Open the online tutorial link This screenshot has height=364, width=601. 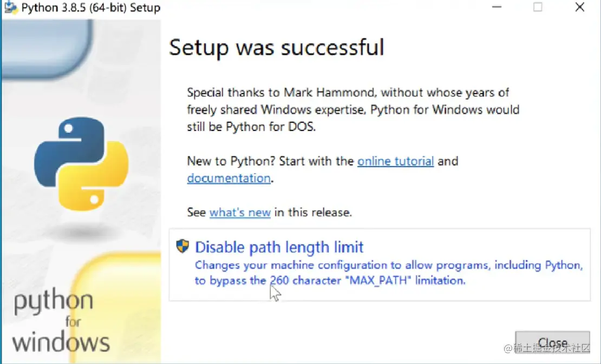click(395, 161)
